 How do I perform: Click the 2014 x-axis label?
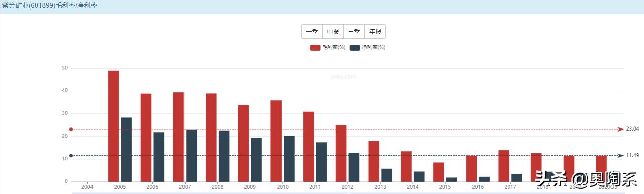(413, 187)
